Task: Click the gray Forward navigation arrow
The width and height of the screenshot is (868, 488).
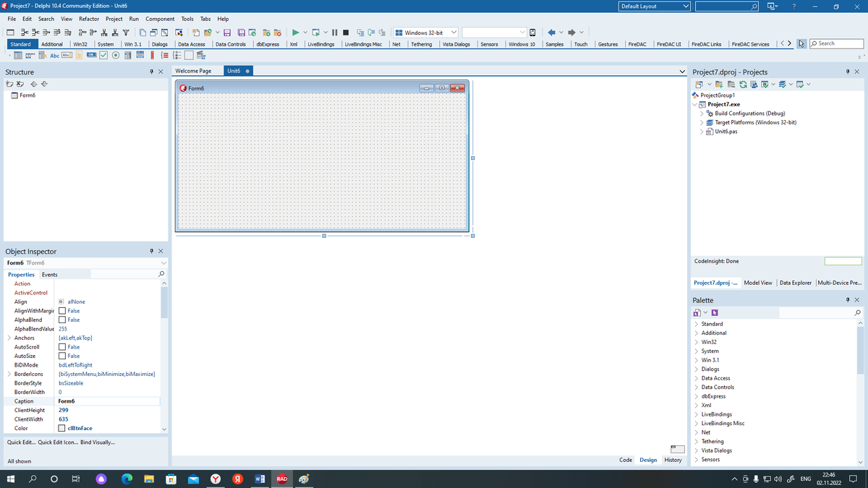Action: [571, 33]
